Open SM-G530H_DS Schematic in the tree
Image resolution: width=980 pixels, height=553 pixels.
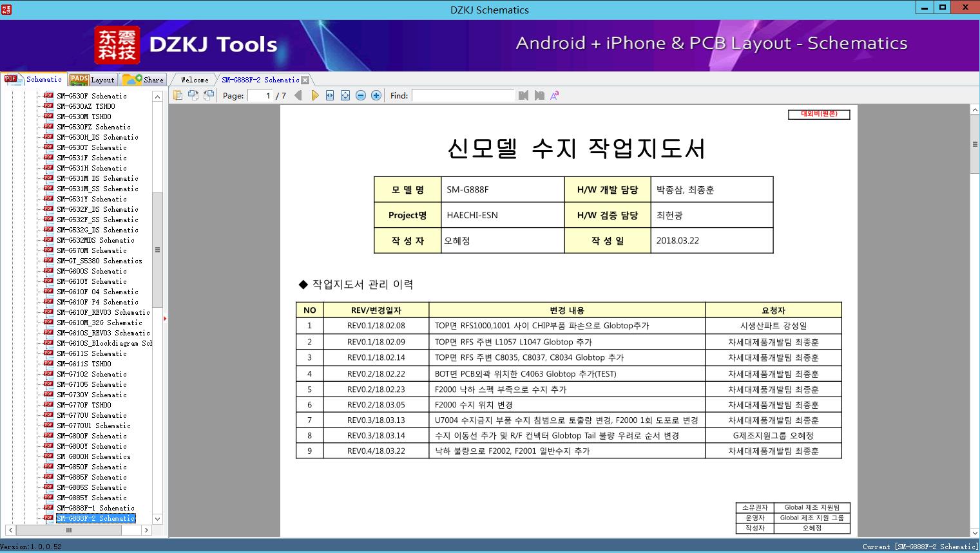[x=97, y=137]
